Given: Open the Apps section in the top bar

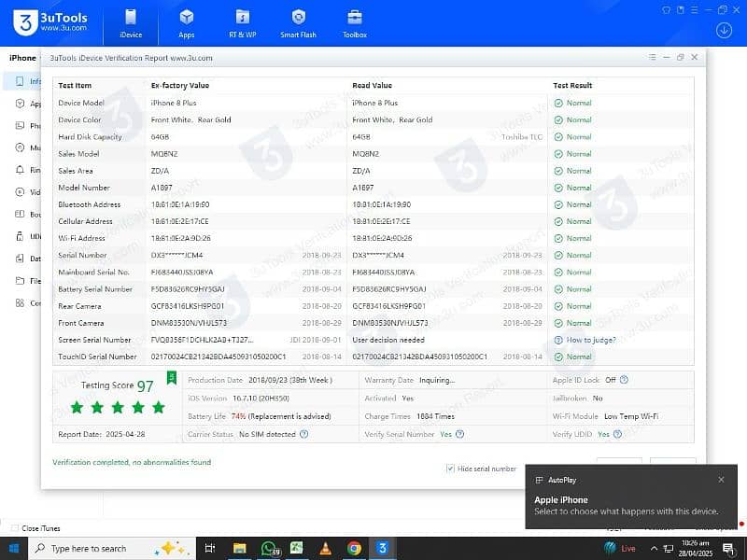Looking at the screenshot, I should (186, 22).
